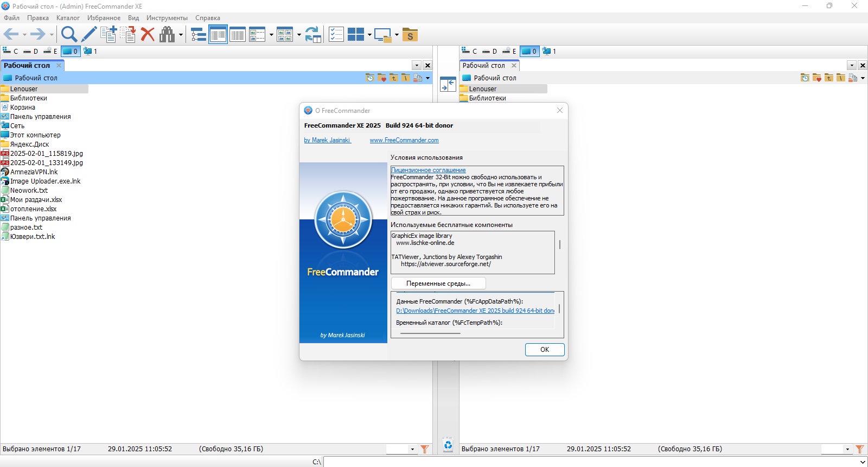Toggle thumbnail grid view
Image resolution: width=868 pixels, height=467 pixels.
285,35
